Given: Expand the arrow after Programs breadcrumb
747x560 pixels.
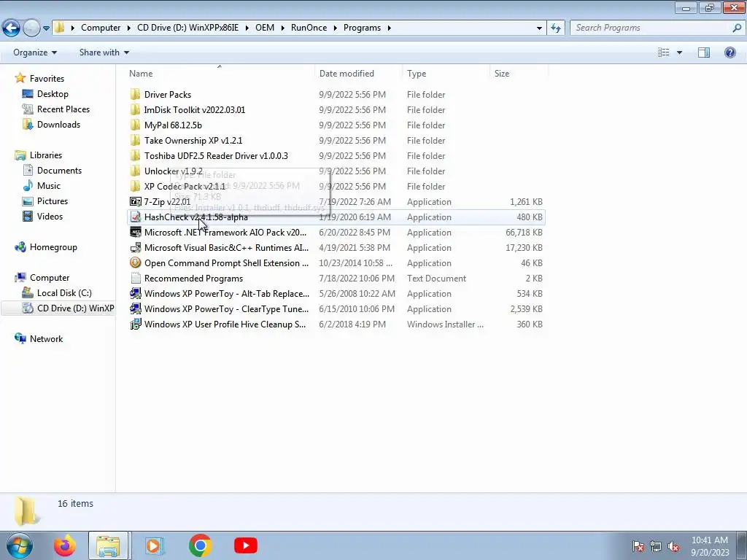Looking at the screenshot, I should coord(390,28).
